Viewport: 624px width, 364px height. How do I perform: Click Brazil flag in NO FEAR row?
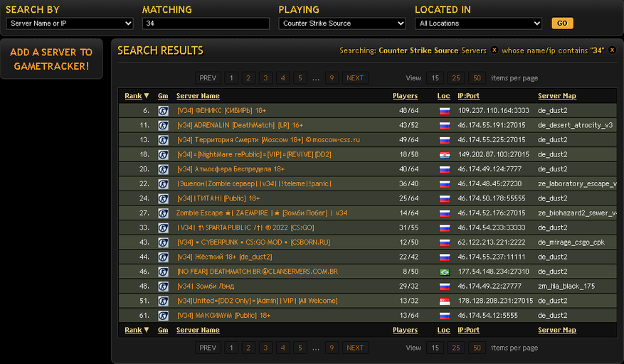[445, 272]
